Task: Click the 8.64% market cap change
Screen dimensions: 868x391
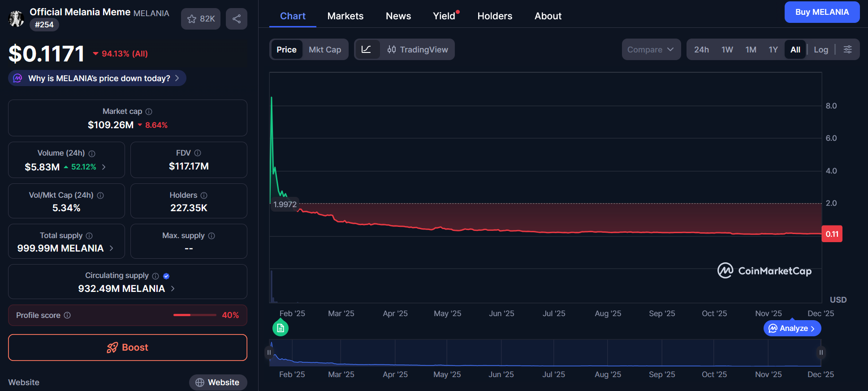Action: coord(156,125)
